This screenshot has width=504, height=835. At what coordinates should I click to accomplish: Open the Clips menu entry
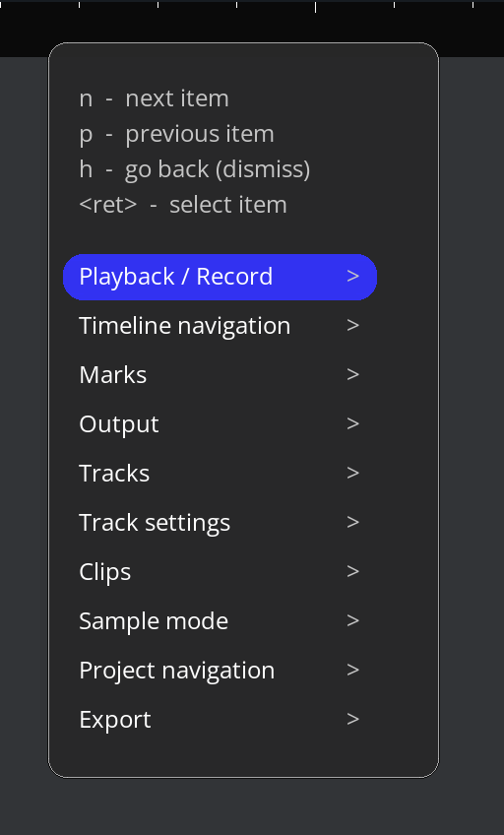pos(220,572)
